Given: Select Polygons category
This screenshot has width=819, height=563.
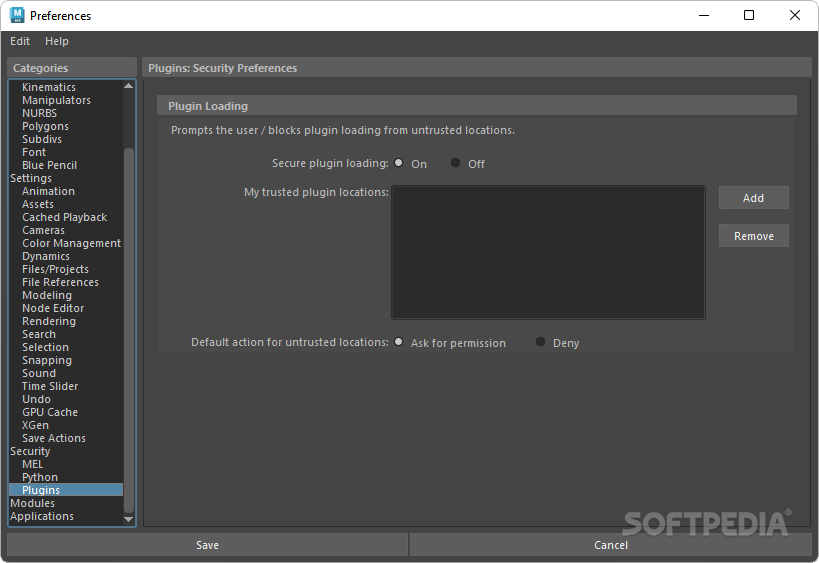Looking at the screenshot, I should point(45,126).
